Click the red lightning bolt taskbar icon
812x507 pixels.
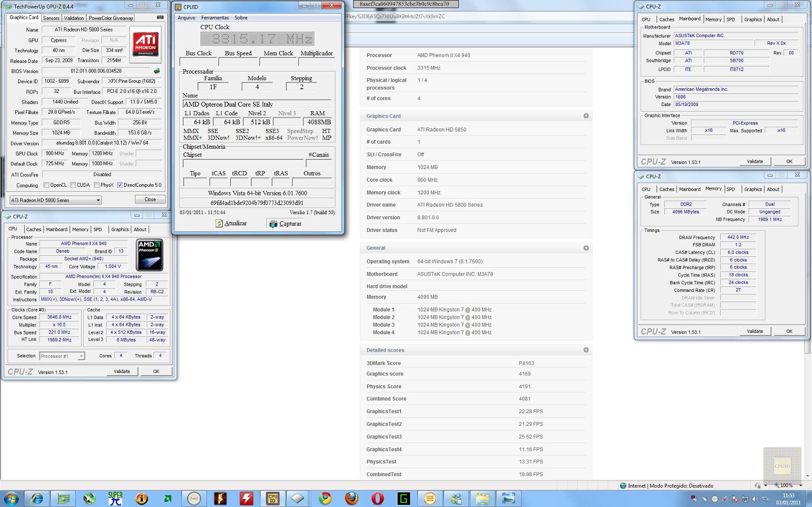click(247, 498)
